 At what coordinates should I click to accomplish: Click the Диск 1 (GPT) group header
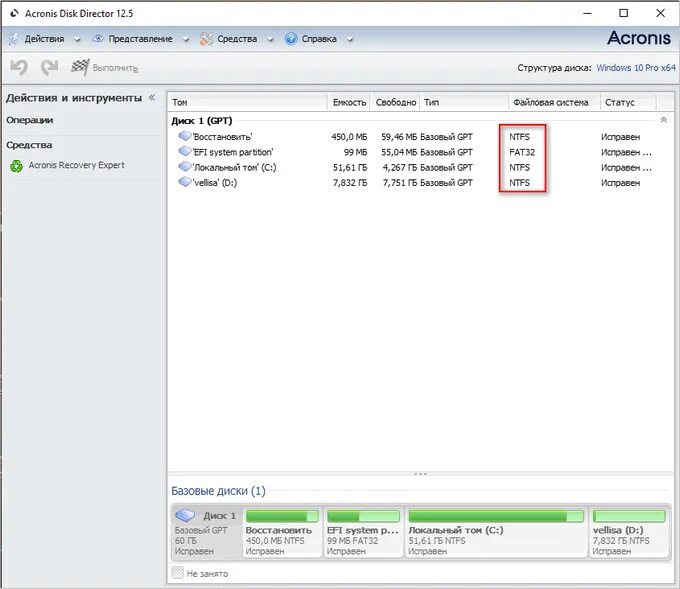pyautogui.click(x=202, y=121)
